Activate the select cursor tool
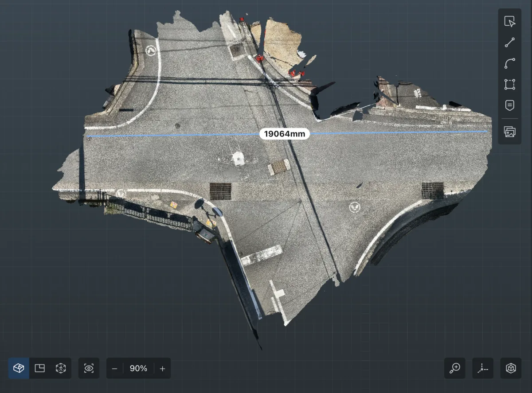 [510, 22]
